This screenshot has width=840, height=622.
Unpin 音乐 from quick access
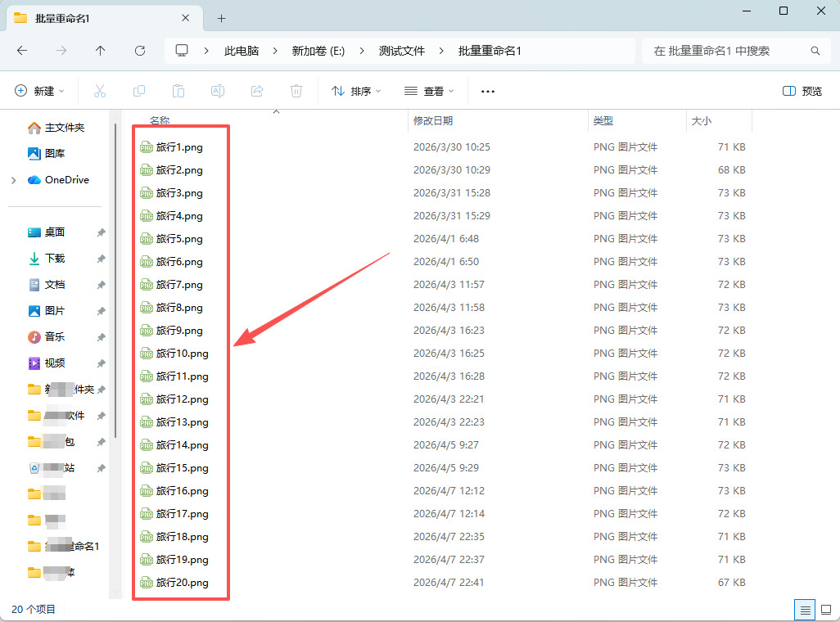[101, 337]
